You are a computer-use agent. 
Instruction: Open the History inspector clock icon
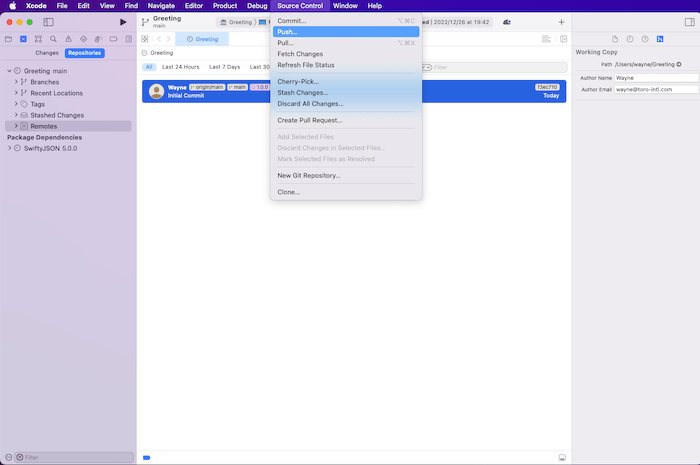coord(630,39)
